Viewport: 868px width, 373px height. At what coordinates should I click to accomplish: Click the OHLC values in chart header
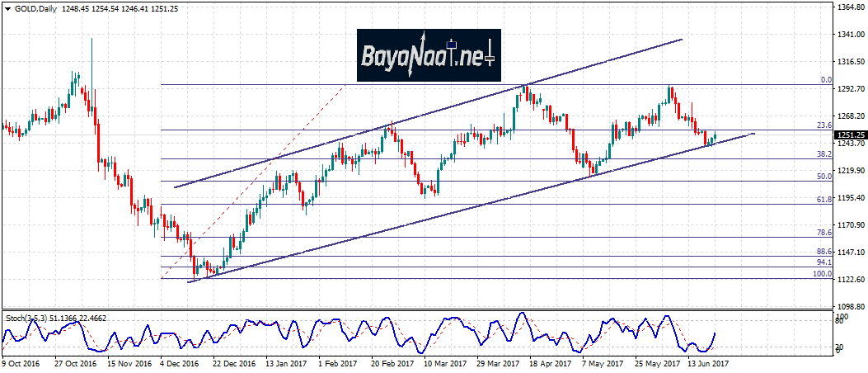coord(113,7)
